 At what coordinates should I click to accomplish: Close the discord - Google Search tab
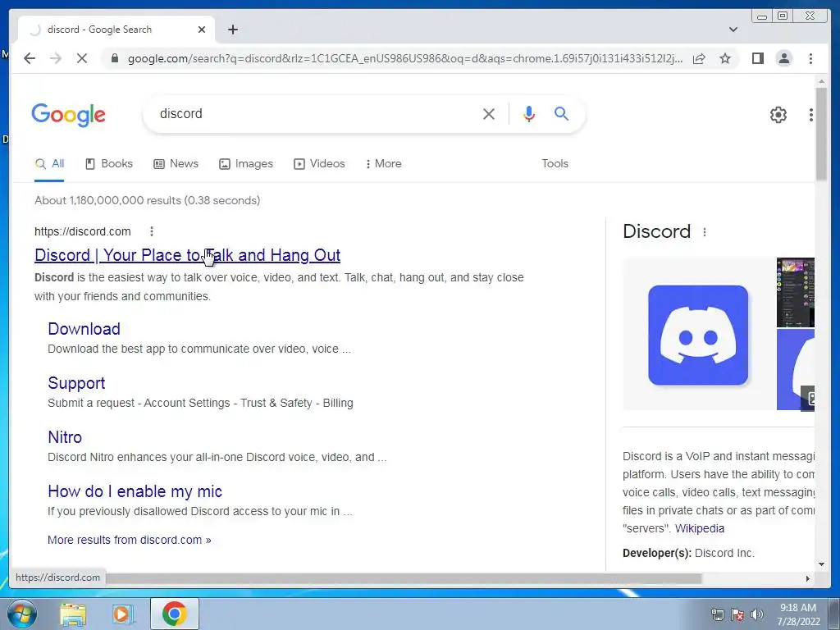(x=202, y=30)
